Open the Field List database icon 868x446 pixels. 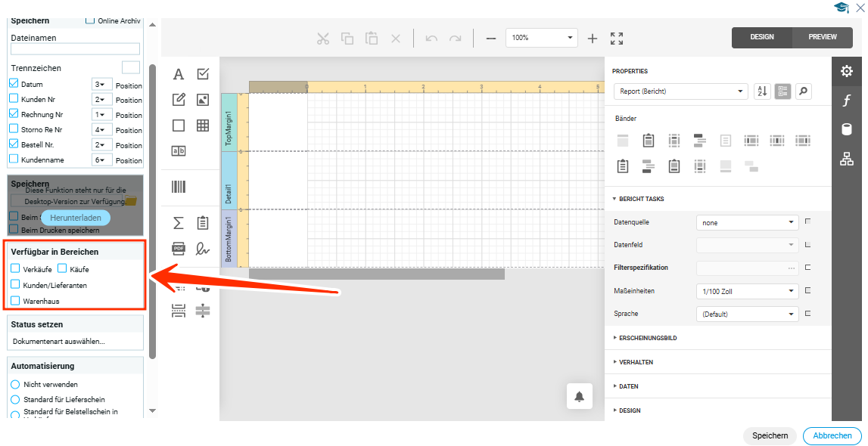tap(847, 129)
